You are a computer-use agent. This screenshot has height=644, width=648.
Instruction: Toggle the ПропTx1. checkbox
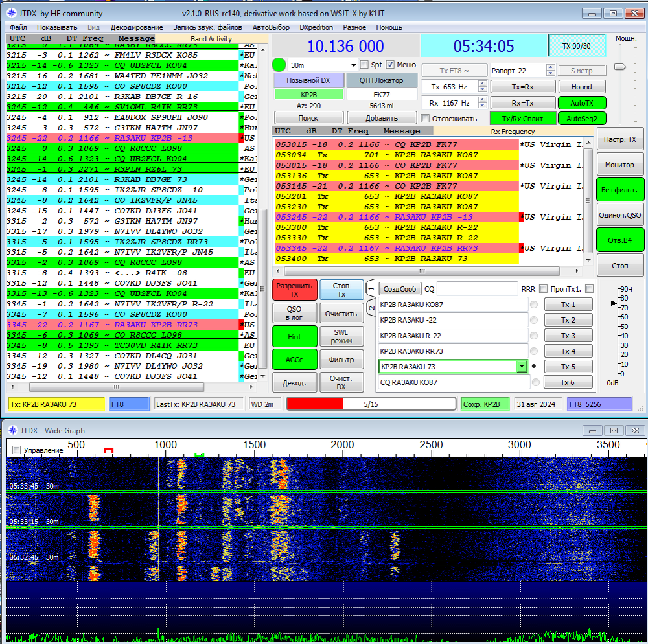pyautogui.click(x=589, y=289)
